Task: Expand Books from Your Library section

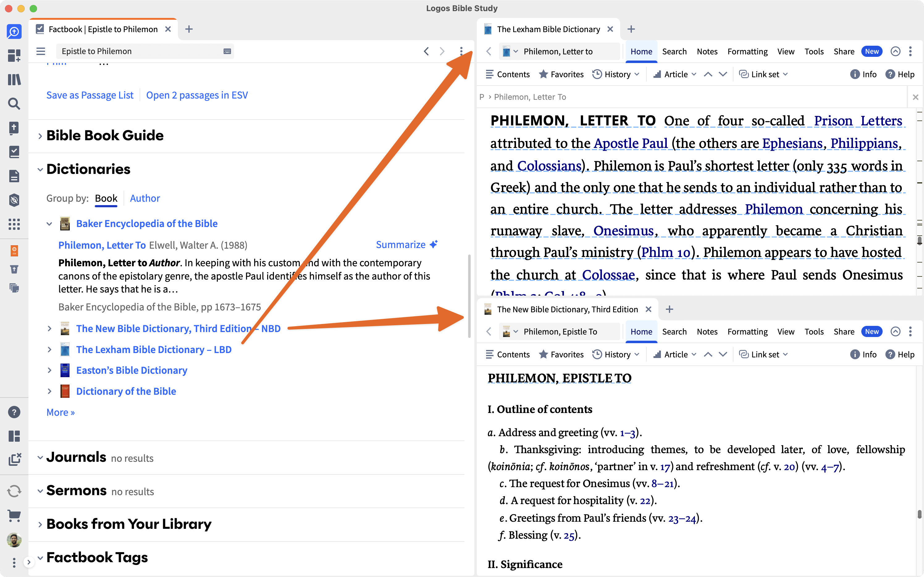Action: 40,525
